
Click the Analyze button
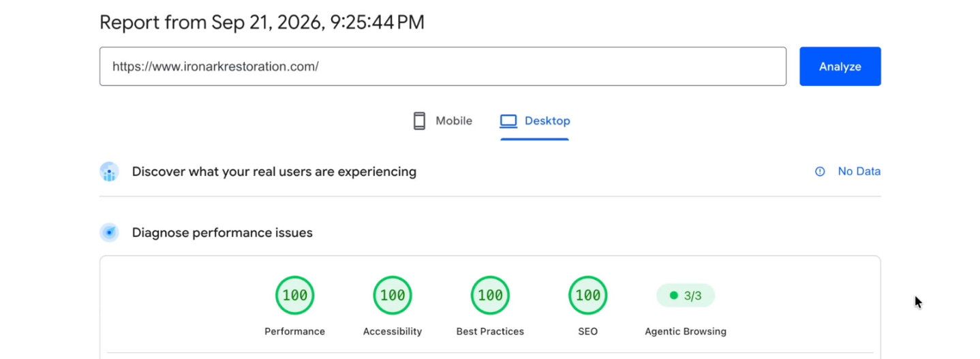click(840, 66)
